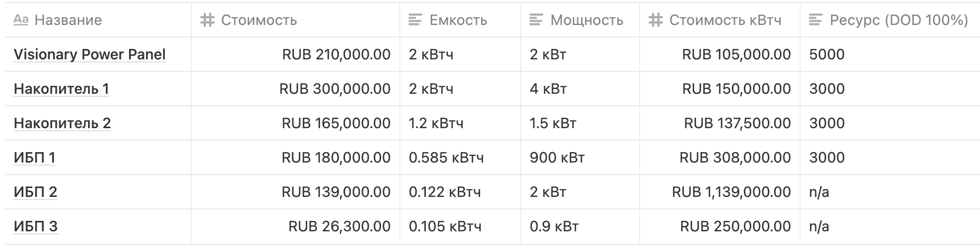Open the Емкость column header options

[460, 20]
